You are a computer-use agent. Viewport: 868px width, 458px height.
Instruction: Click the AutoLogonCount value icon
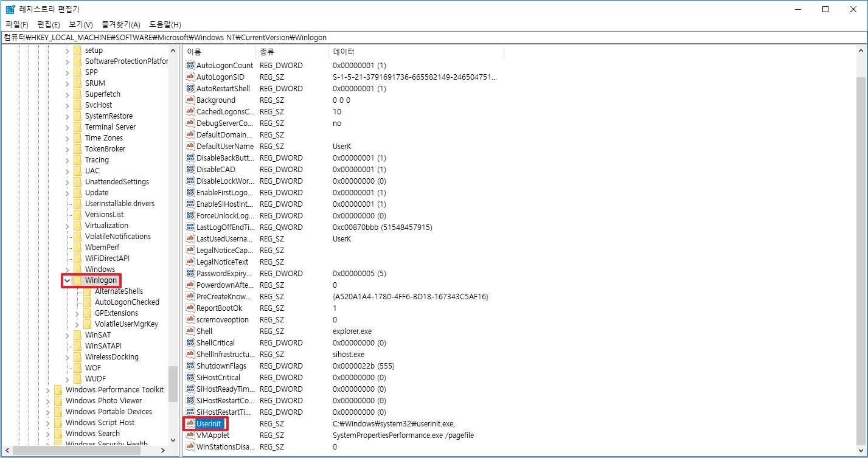pos(190,65)
